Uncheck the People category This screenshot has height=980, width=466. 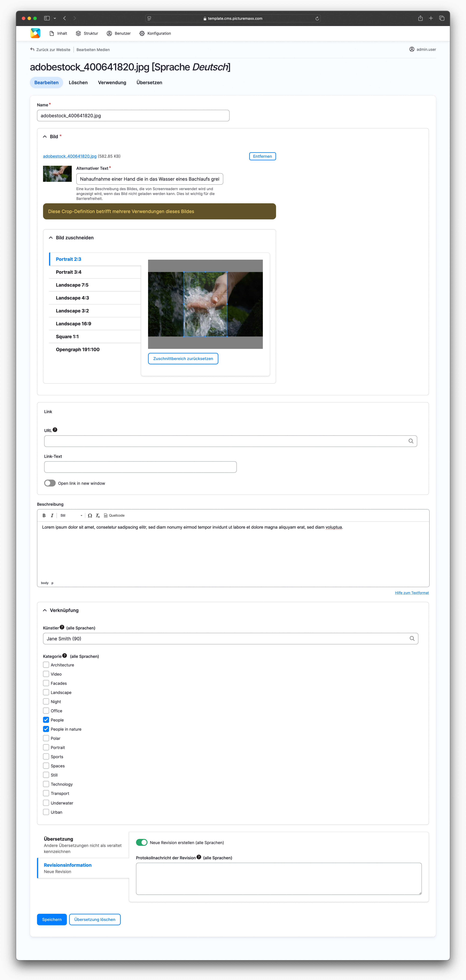(x=46, y=720)
